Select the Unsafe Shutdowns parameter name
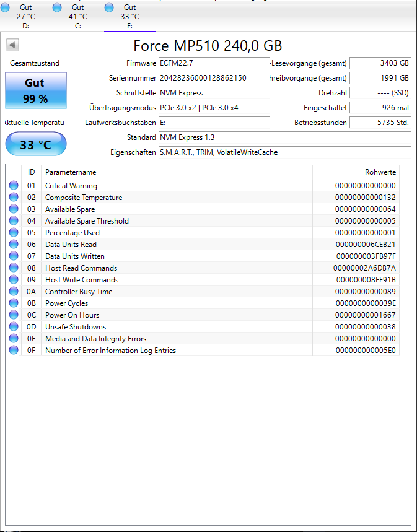This screenshot has width=417, height=532. [76, 327]
